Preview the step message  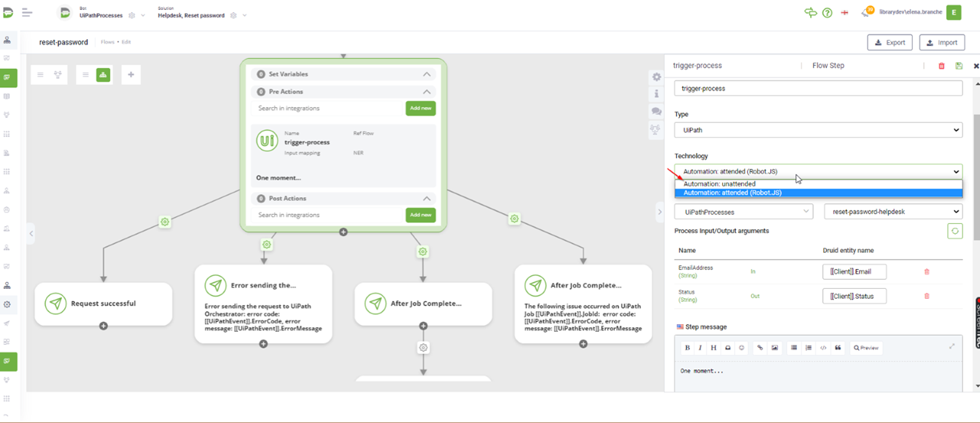coord(866,348)
